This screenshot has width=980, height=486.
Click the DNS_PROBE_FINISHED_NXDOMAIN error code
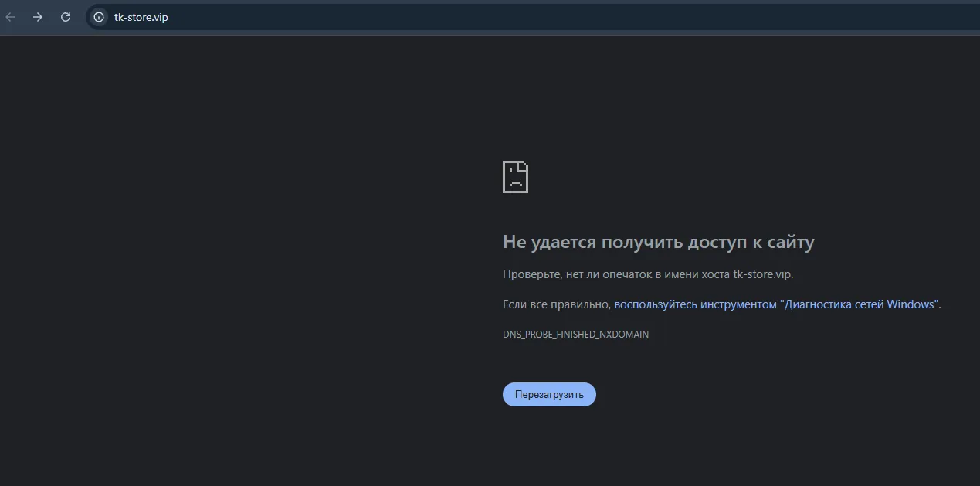[x=575, y=335]
